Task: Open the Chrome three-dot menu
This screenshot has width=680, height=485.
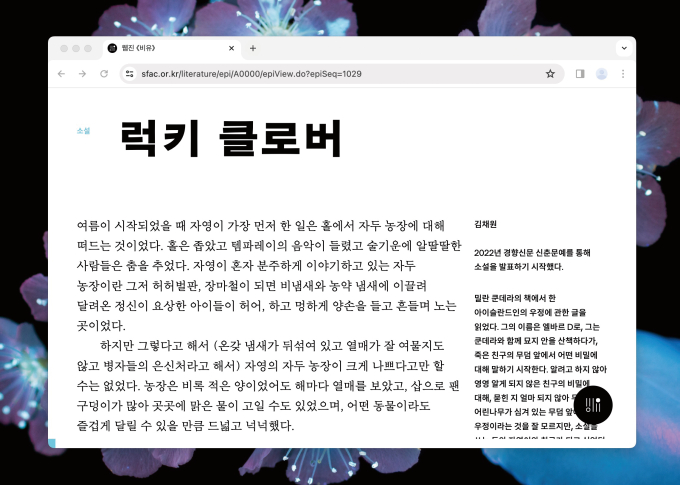Action: pos(623,74)
